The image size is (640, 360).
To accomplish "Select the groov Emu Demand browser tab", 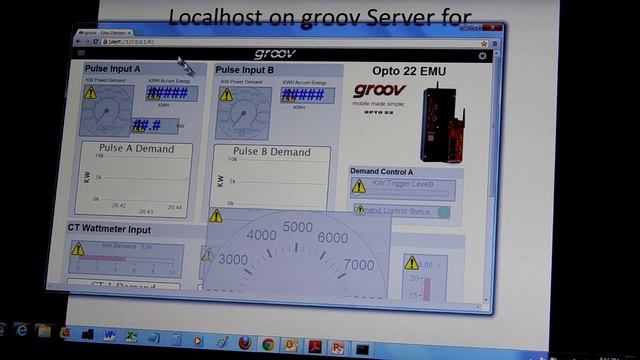I will [104, 33].
